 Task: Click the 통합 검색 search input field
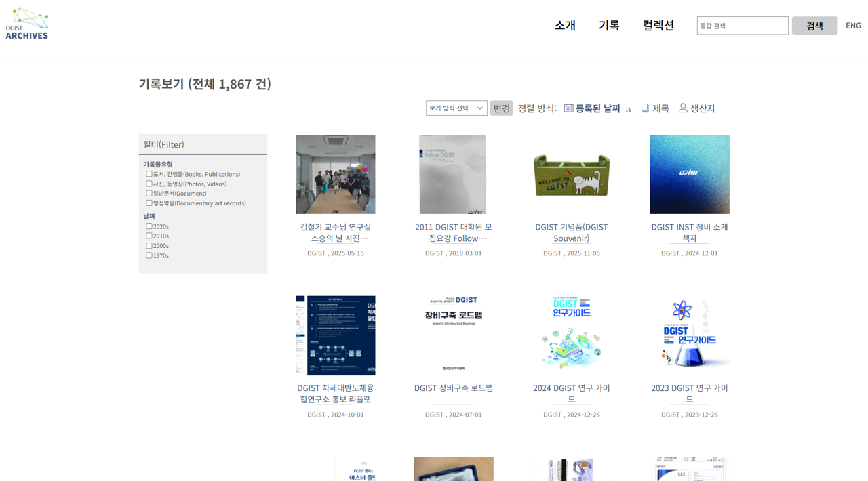[x=742, y=25]
